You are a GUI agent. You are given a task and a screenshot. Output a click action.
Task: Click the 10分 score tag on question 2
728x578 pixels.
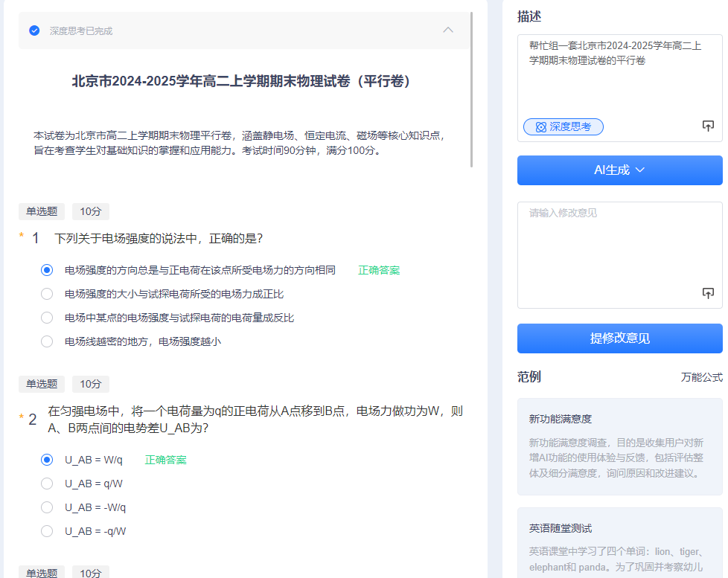pos(90,384)
